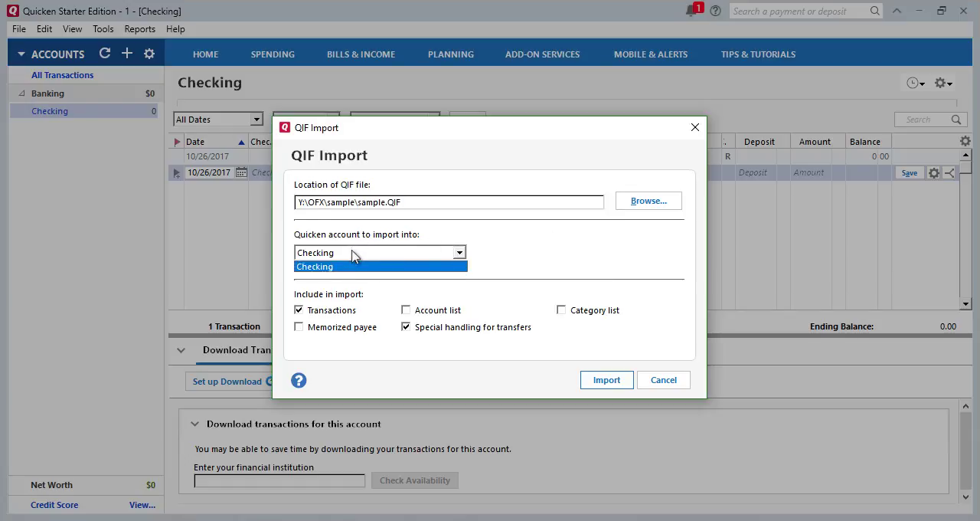Open the red notification bell alert
The height and width of the screenshot is (521, 980).
tap(693, 11)
